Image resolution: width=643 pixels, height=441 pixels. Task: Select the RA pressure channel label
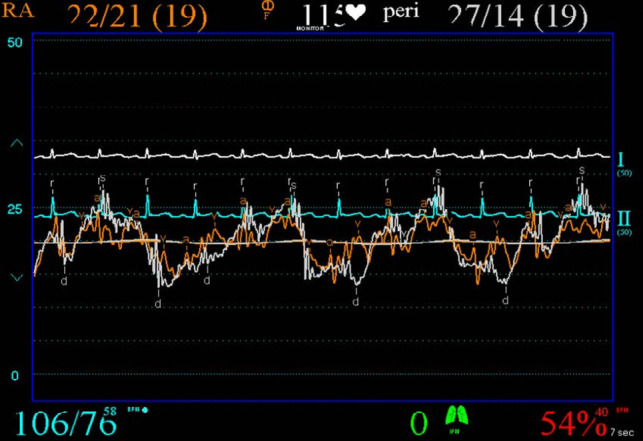(17, 10)
